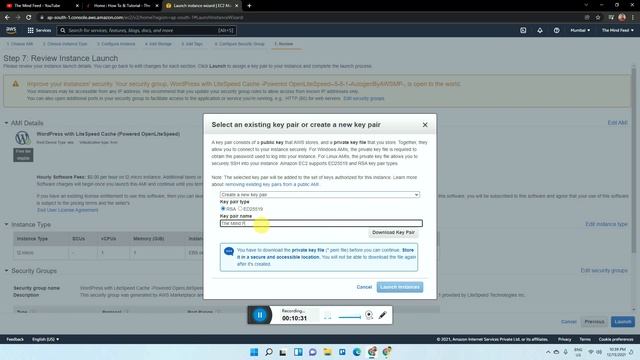Go to step 6 Configure Security Group
The image size is (640, 360).
pos(240,44)
